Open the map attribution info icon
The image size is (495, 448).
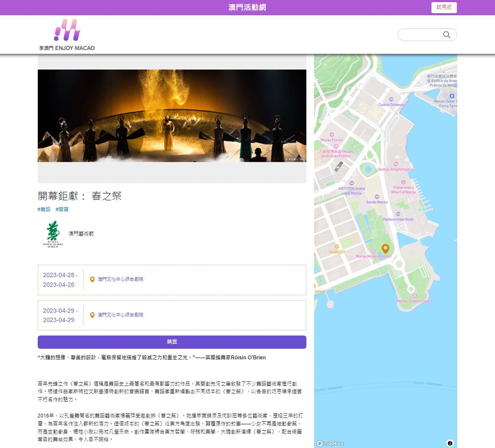click(450, 443)
